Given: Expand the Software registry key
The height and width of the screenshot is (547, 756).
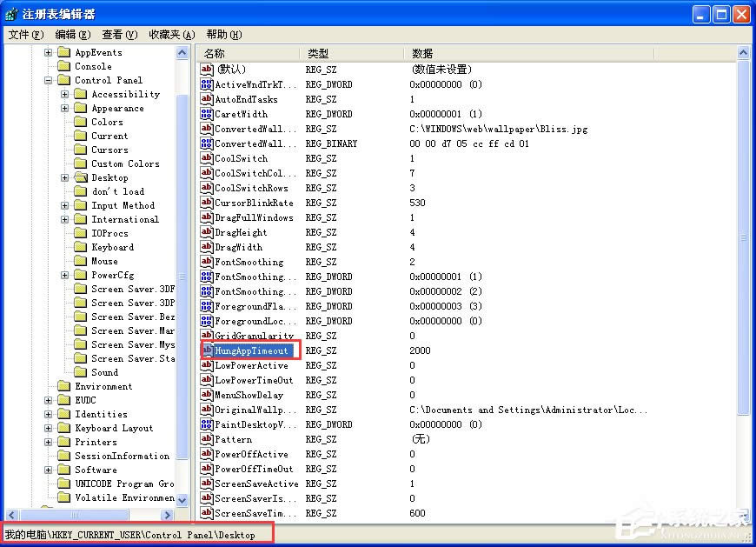Looking at the screenshot, I should tap(48, 470).
